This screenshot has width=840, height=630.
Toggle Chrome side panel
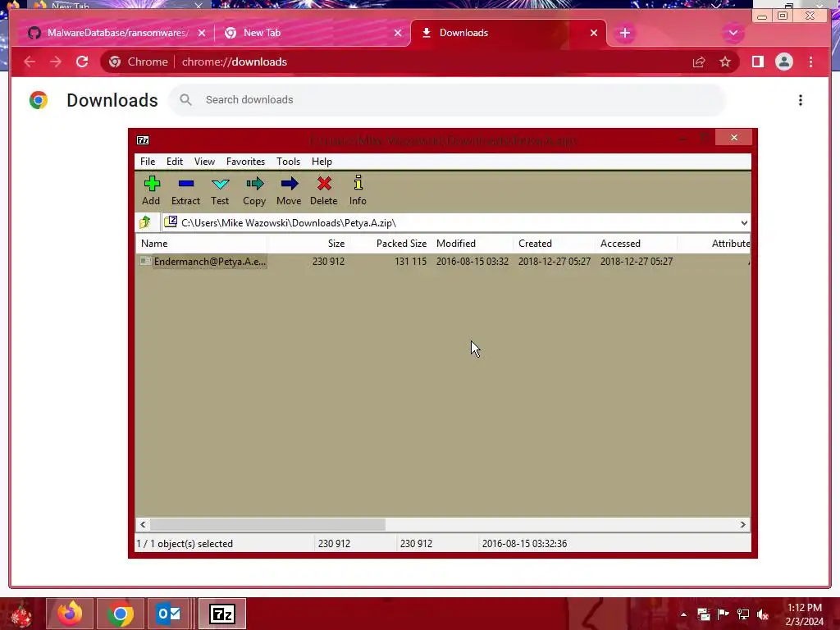[x=757, y=62]
